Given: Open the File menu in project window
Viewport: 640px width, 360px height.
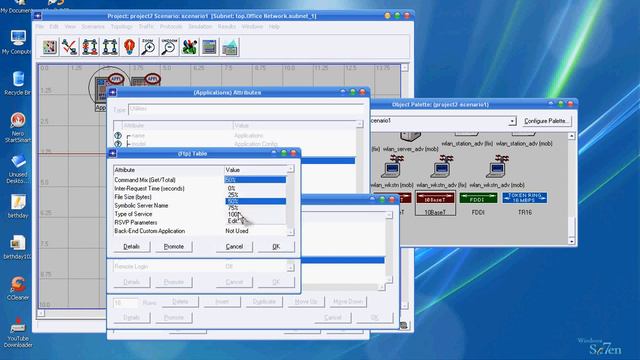Looking at the screenshot, I should click(40, 27).
